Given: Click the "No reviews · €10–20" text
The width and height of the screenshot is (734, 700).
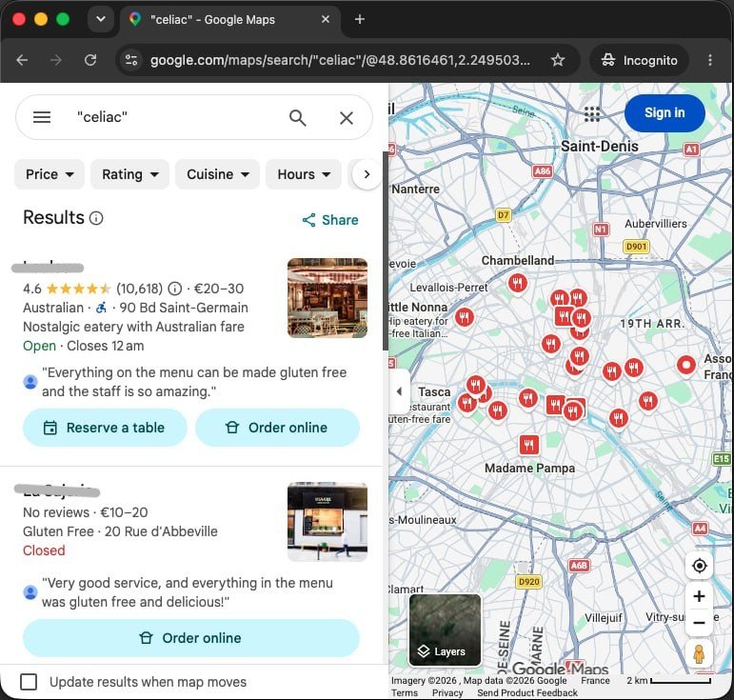Looking at the screenshot, I should click(85, 512).
